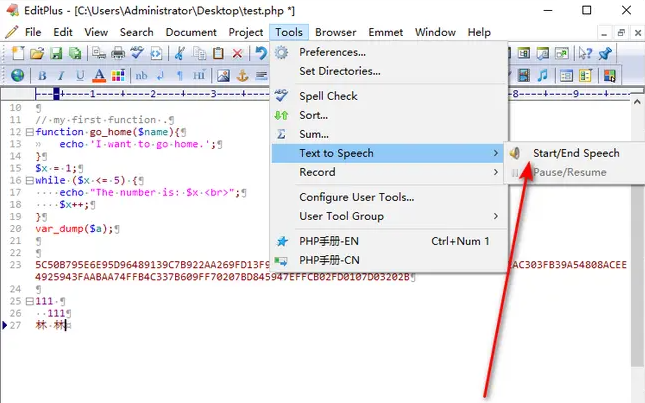Open the File menu
645x403 pixels.
(33, 32)
